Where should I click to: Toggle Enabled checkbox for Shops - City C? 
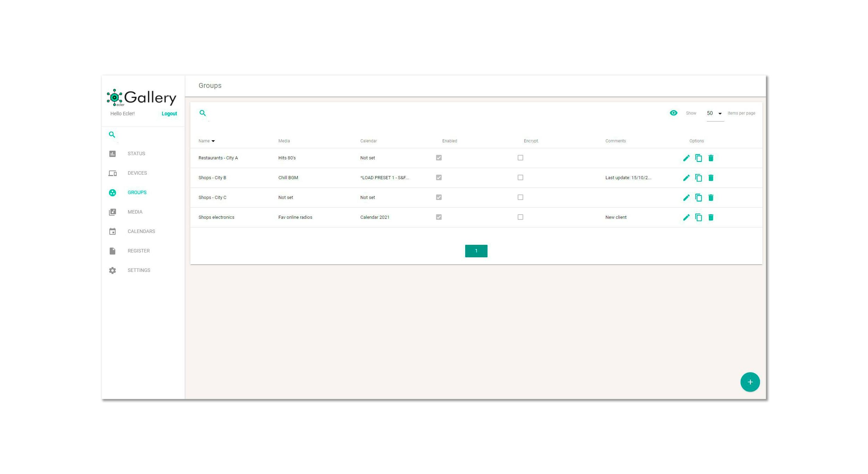(439, 197)
